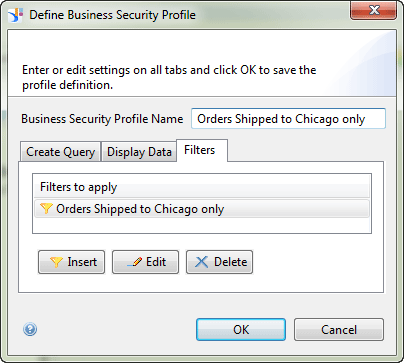Screen dimensions: 404x363
Task: Click the Edit button label
Action: pos(156,262)
